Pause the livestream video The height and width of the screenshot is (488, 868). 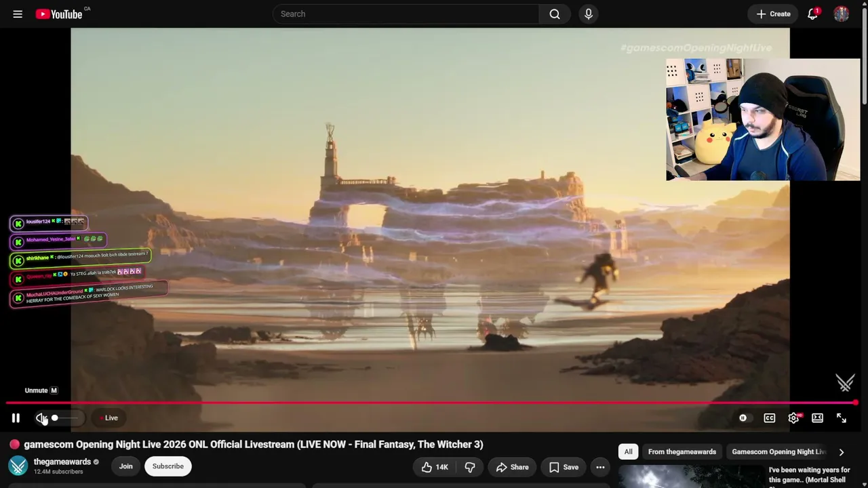[x=16, y=418]
